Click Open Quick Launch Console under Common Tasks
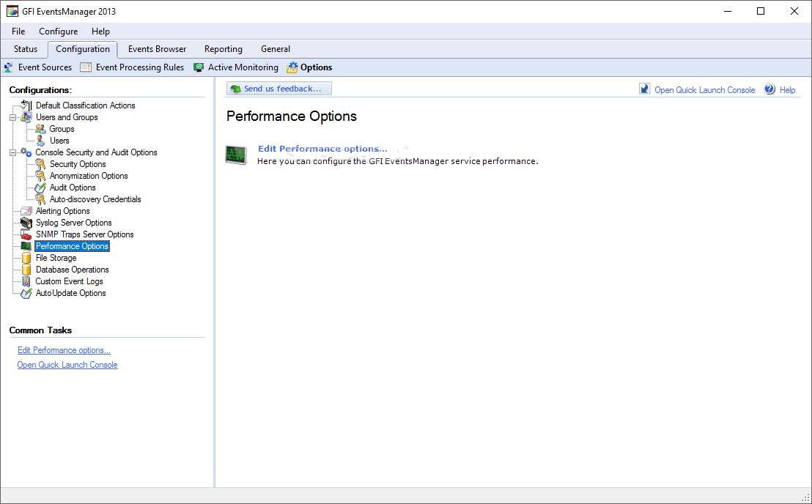Image resolution: width=812 pixels, height=504 pixels. pyautogui.click(x=67, y=365)
